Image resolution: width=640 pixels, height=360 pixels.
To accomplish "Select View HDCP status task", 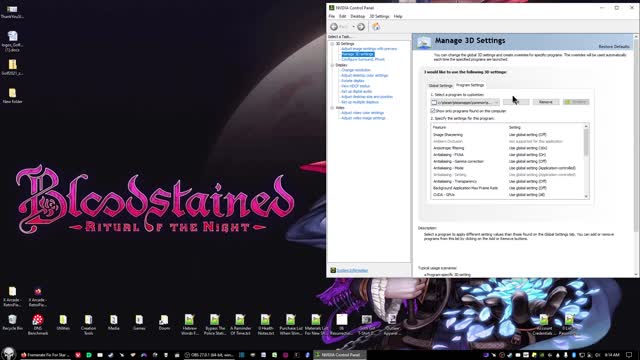I will pos(356,86).
